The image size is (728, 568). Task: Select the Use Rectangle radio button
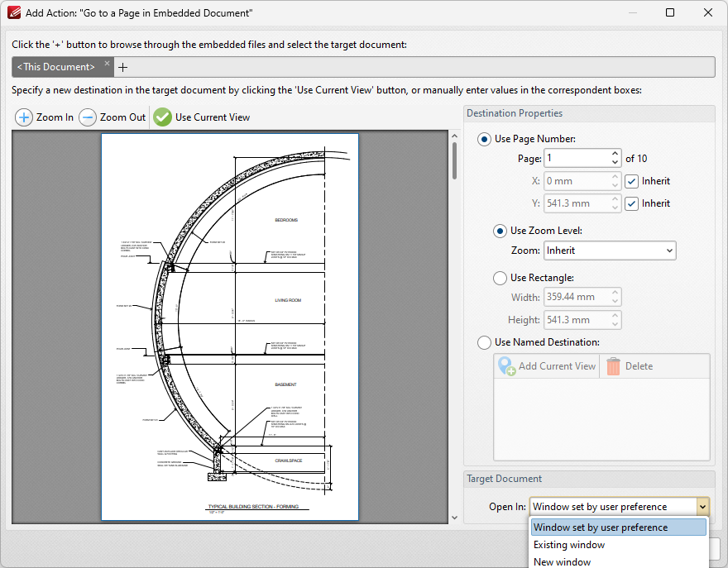(500, 278)
